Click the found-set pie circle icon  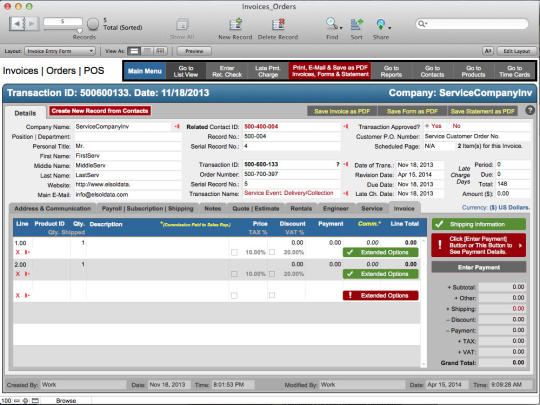tap(93, 24)
